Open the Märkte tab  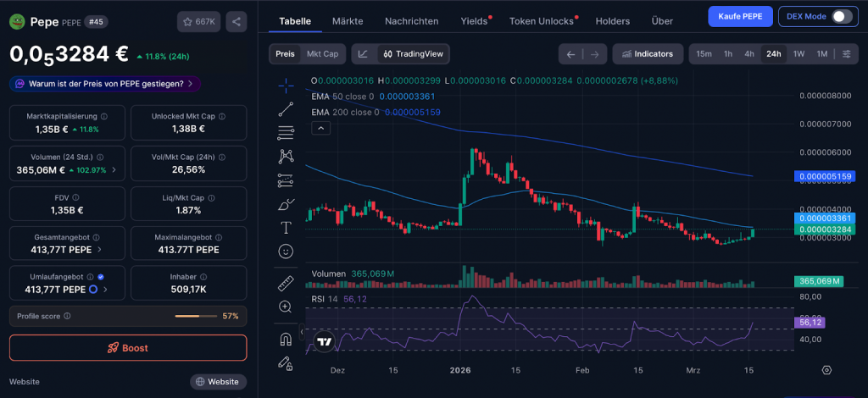[348, 20]
